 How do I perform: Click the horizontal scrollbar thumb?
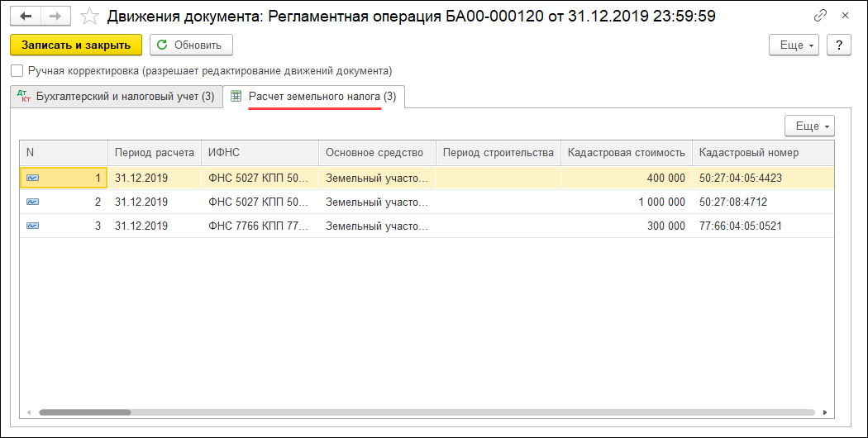tap(84, 412)
